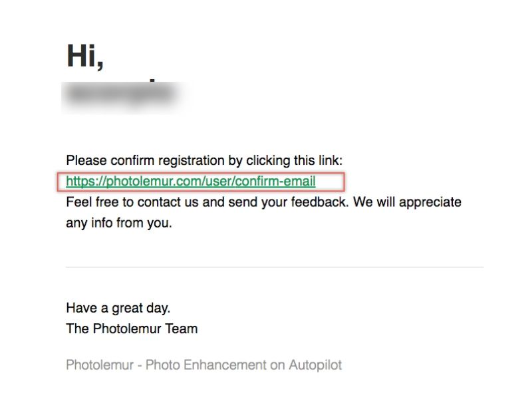Image resolution: width=532 pixels, height=399 pixels.
Task: Click "The Photolemur Team" signature
Action: 132,329
